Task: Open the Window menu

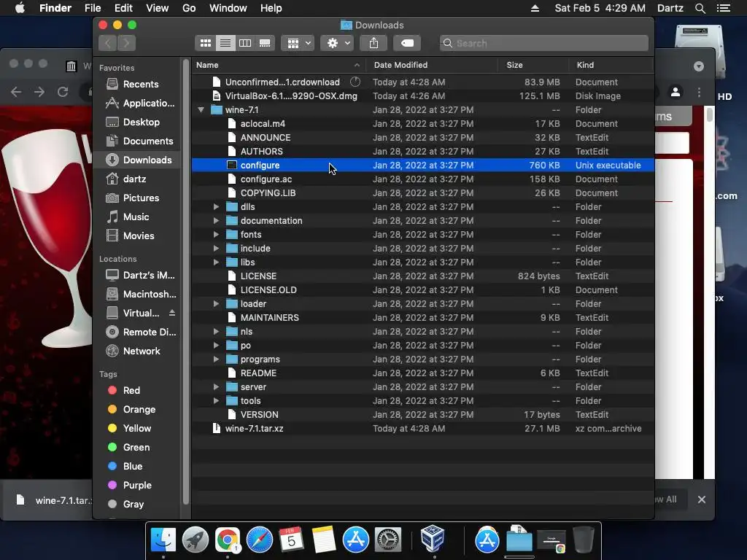Action: 228,8
